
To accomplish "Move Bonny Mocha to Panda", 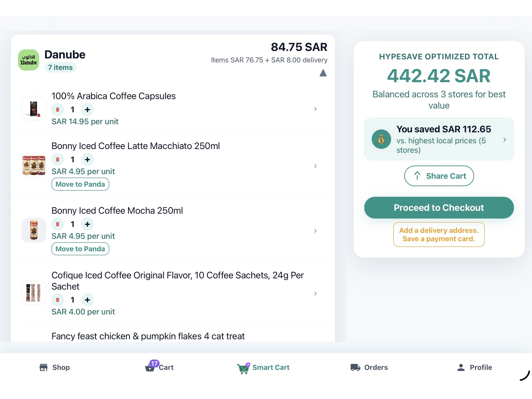I will coord(80,249).
